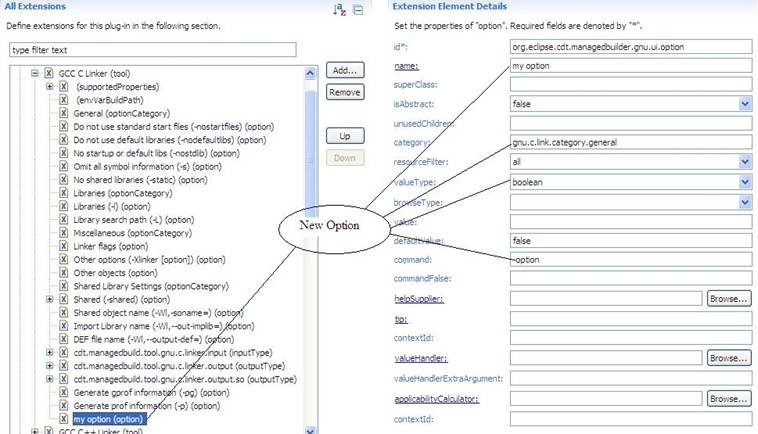Select Library search path (-L) option
758x434 pixels.
(x=134, y=220)
